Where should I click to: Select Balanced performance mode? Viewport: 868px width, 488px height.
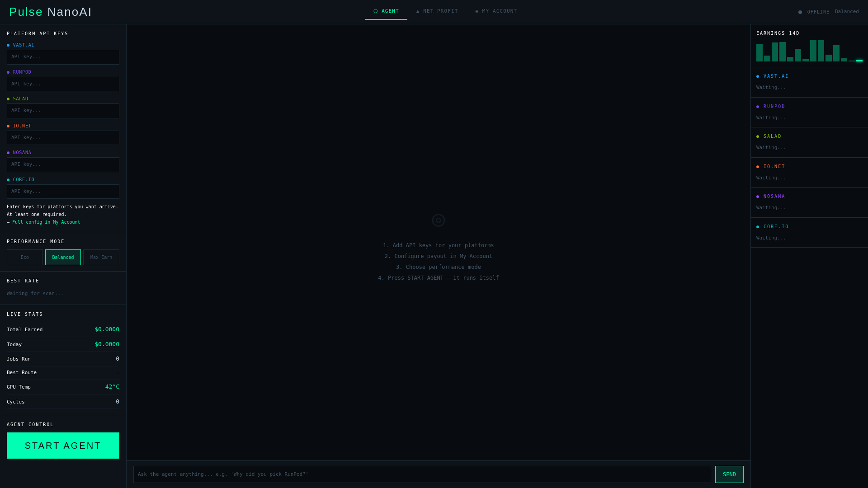pos(63,258)
